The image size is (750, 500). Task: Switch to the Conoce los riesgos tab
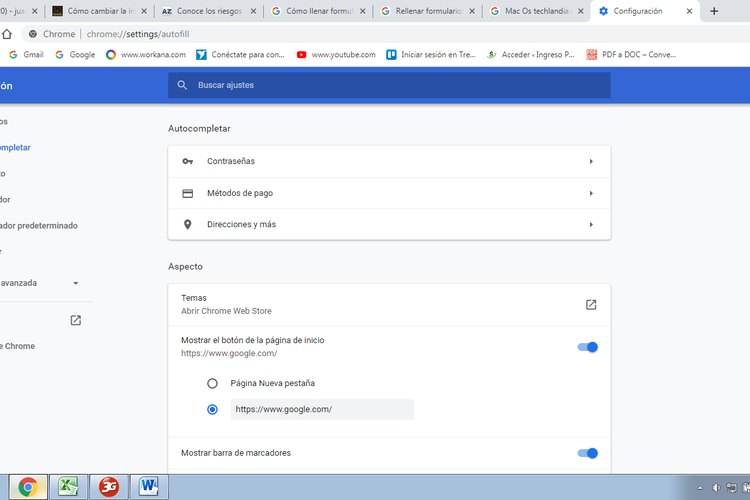tap(209, 11)
